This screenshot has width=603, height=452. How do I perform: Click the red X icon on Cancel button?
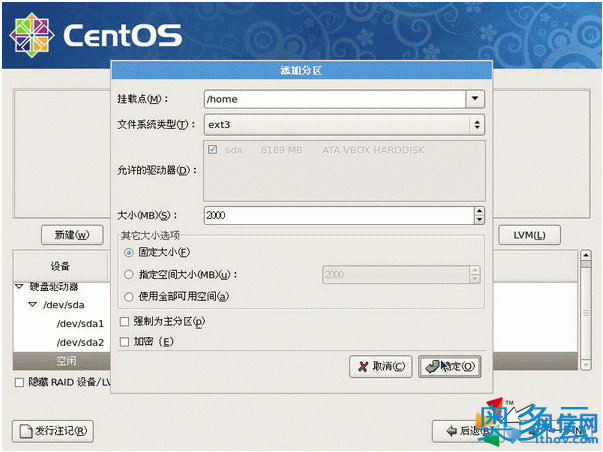click(363, 367)
